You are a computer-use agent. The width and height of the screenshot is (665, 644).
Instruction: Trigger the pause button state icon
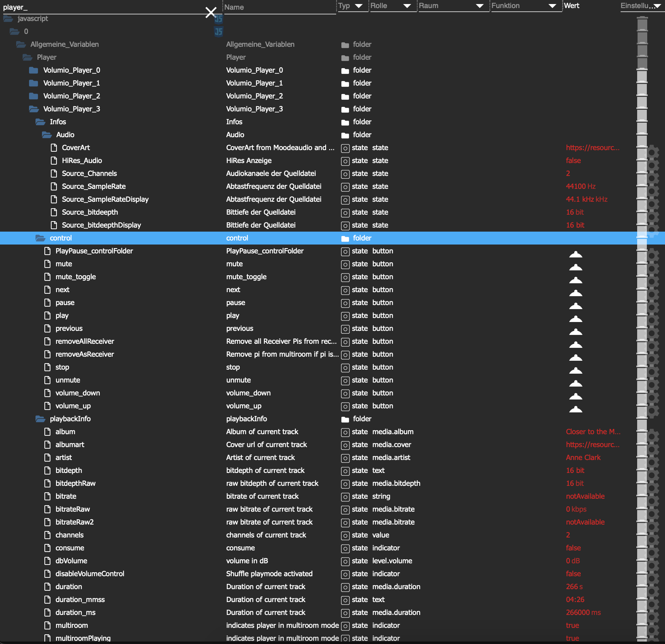tap(575, 306)
